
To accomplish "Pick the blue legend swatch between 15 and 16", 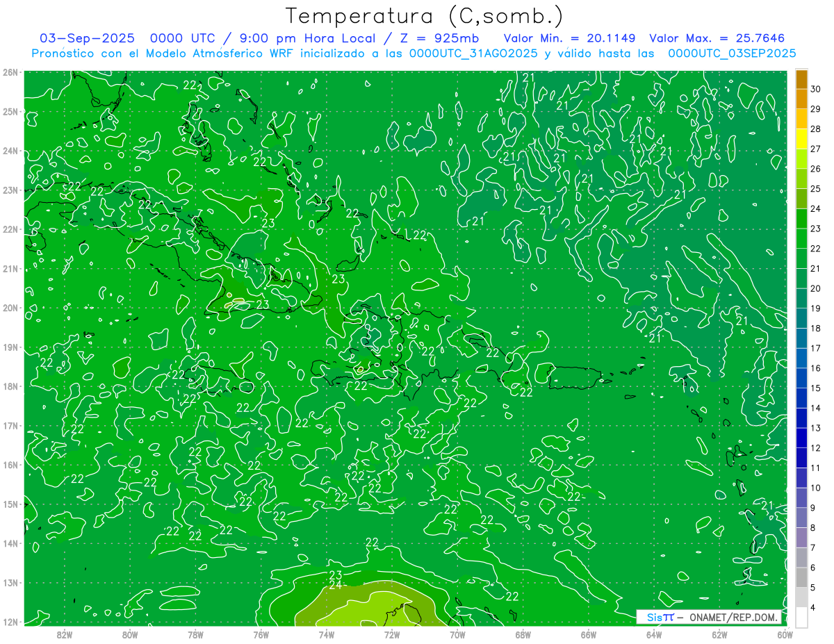I will [x=801, y=378].
